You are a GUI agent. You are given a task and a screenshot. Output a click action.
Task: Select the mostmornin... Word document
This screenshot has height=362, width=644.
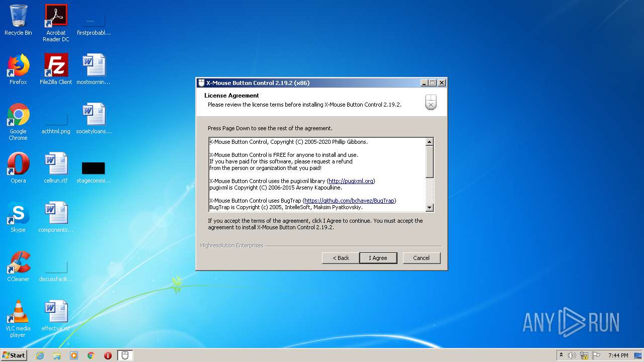click(94, 69)
